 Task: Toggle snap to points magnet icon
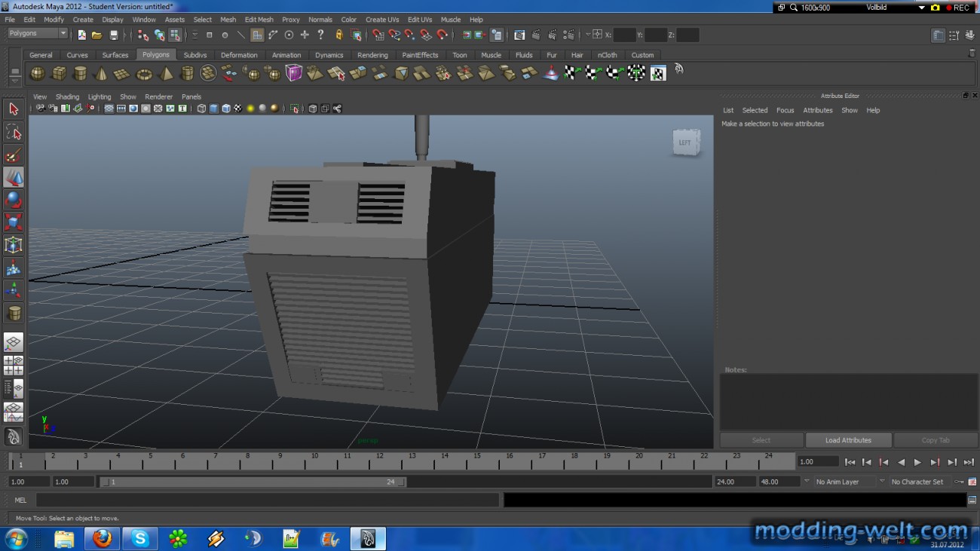410,35
